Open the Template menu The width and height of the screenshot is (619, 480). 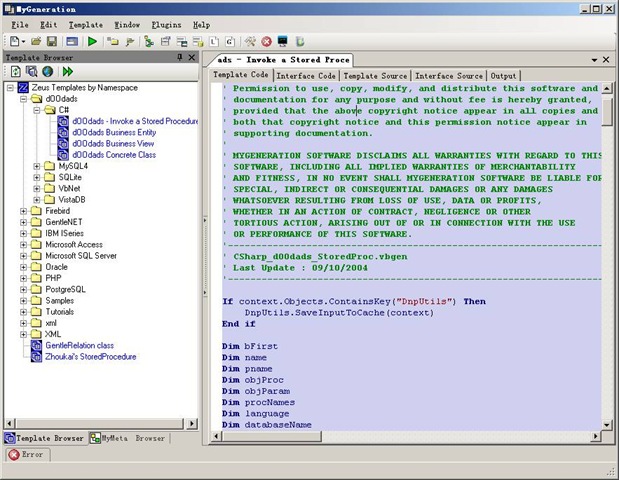point(86,25)
